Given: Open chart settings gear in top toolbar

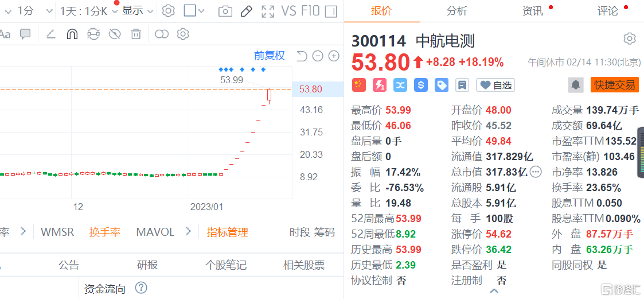Looking at the screenshot, I should pyautogui.click(x=169, y=11).
